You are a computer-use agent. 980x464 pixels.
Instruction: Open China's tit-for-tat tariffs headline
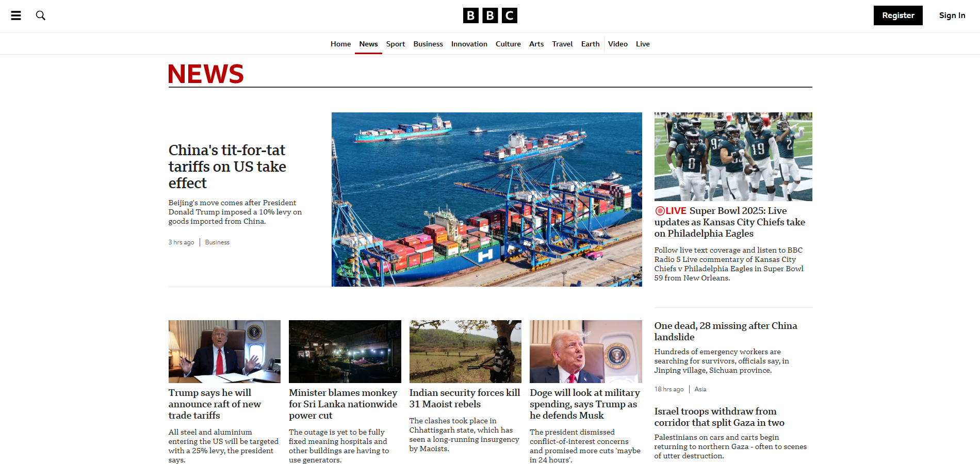[227, 167]
